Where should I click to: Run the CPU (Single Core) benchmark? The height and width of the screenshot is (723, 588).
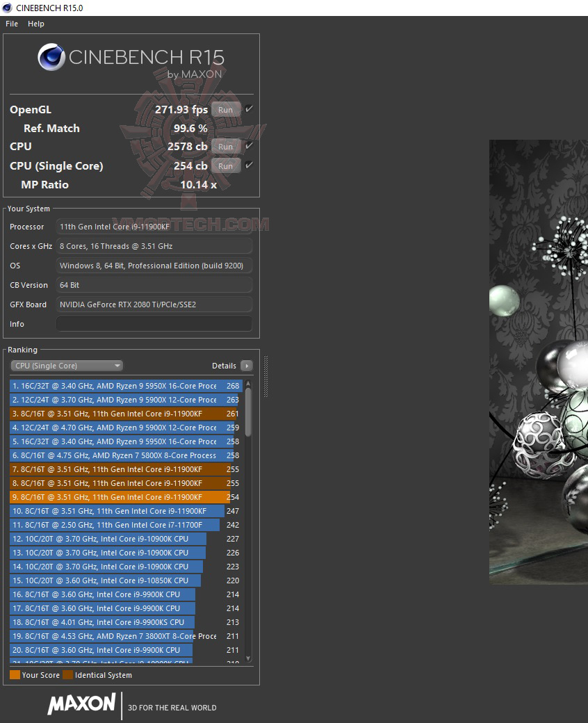click(x=225, y=166)
